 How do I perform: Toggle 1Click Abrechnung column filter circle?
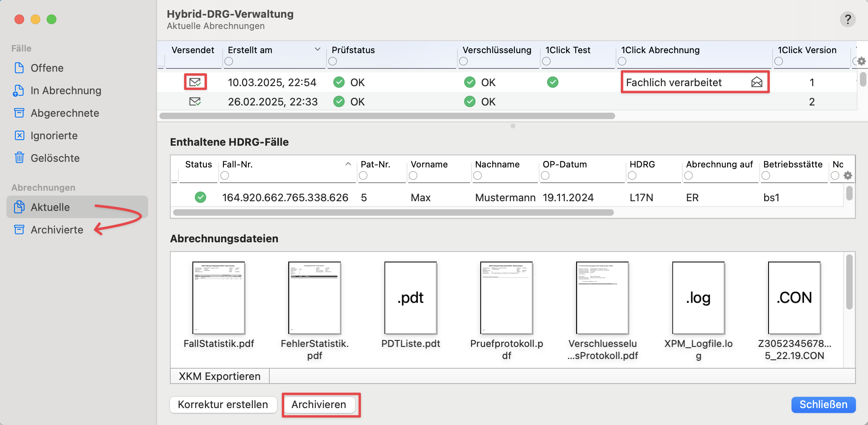tap(622, 61)
